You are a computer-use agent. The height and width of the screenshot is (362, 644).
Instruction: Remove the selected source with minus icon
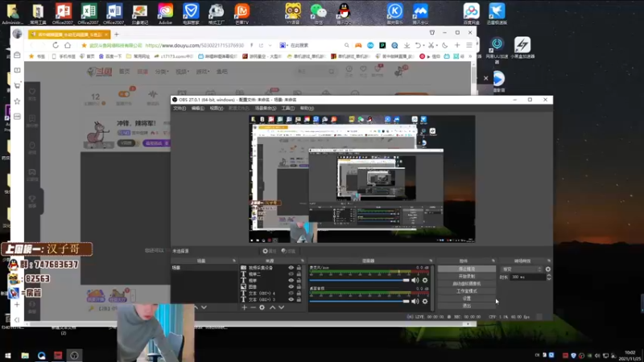(x=253, y=307)
